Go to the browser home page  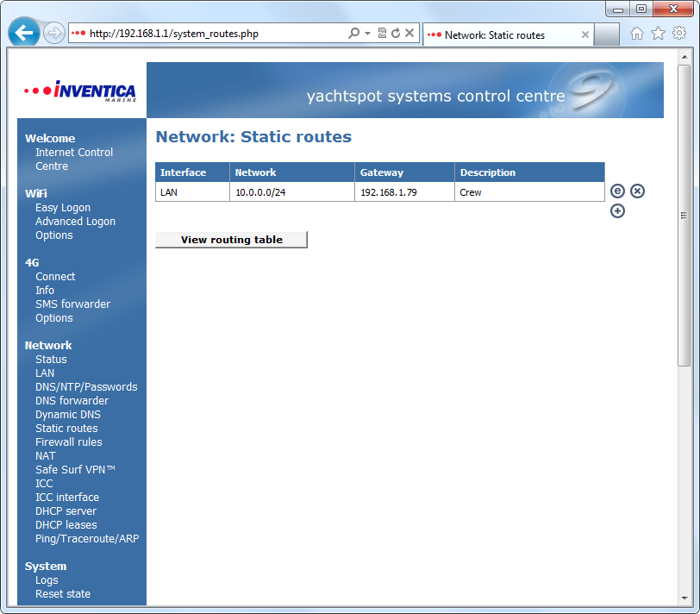pos(637,34)
